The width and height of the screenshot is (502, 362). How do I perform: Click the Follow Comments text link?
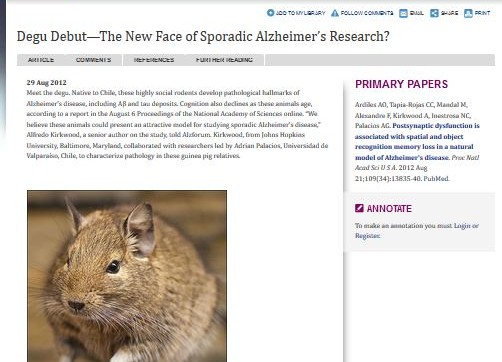(x=367, y=13)
